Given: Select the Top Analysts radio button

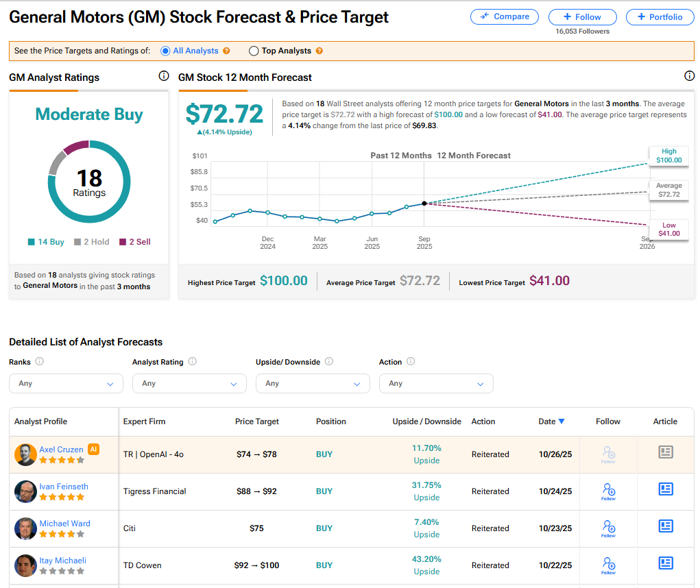Looking at the screenshot, I should tap(254, 51).
